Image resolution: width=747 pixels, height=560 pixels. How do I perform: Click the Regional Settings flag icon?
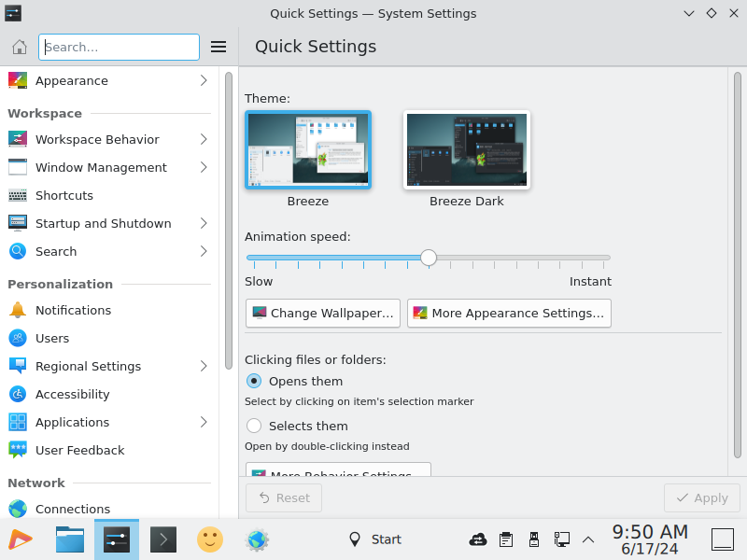18,366
